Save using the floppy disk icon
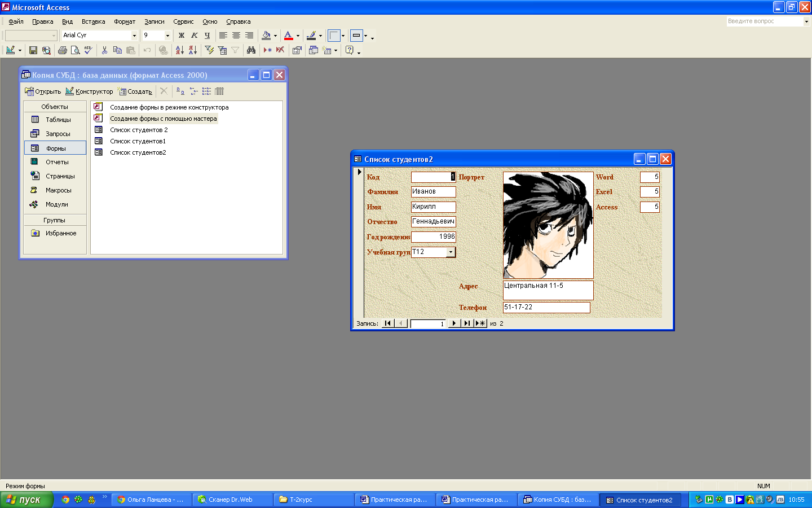This screenshot has width=812, height=508. 33,50
